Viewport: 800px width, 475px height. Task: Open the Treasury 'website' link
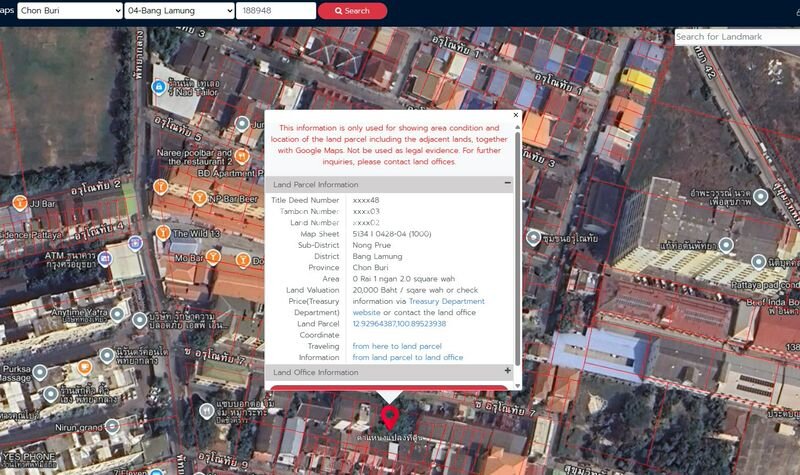point(366,313)
